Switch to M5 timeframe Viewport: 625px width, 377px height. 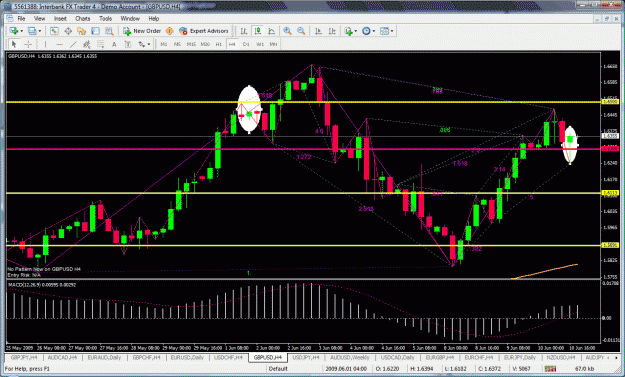tap(177, 44)
